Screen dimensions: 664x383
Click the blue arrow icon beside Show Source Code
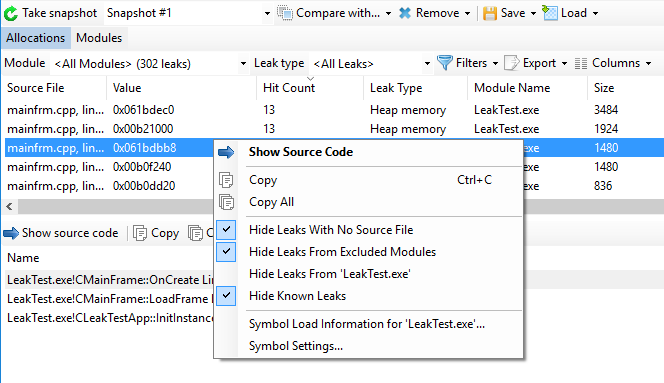click(x=226, y=152)
